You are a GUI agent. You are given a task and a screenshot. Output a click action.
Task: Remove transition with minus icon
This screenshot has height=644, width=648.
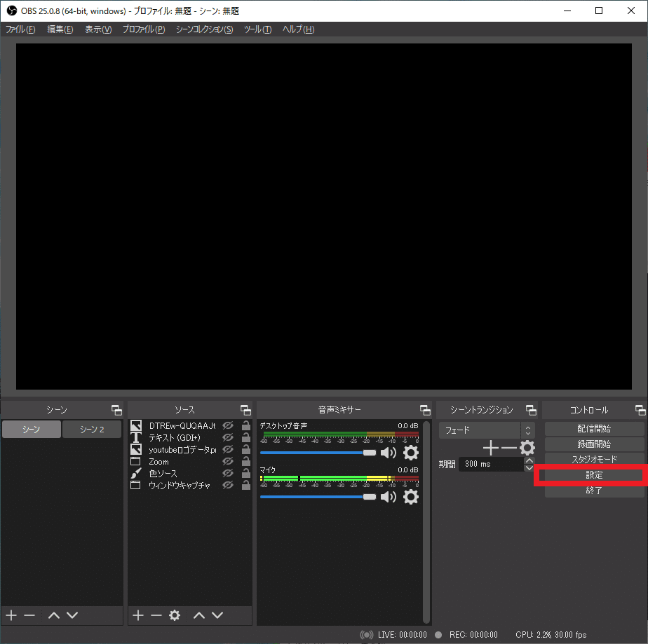pyautogui.click(x=508, y=448)
